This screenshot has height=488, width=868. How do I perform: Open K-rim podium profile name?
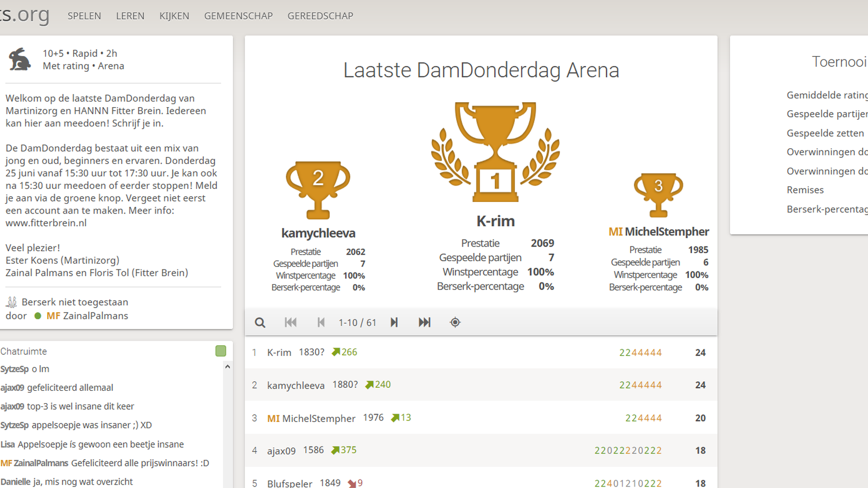tap(495, 221)
